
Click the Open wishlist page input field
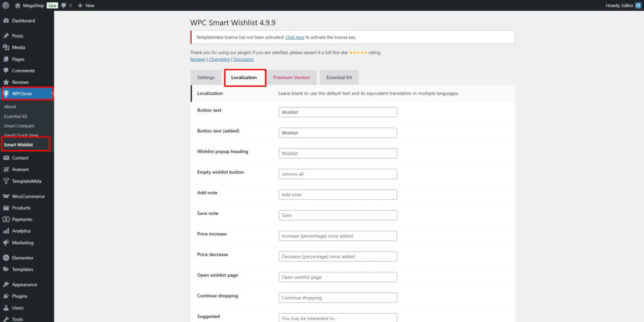[338, 277]
